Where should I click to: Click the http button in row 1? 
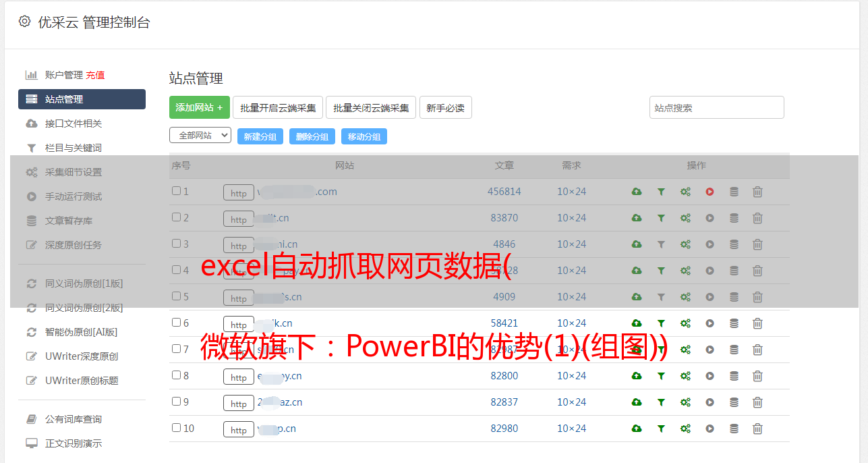click(x=239, y=193)
